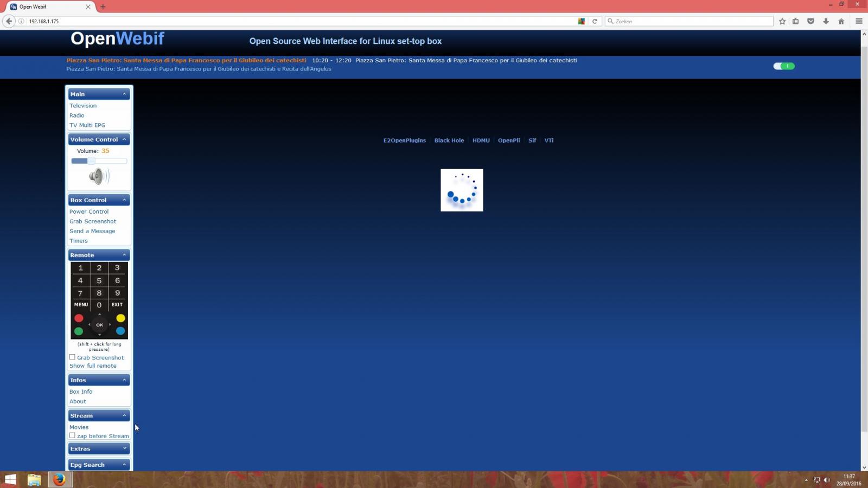The width and height of the screenshot is (868, 488).
Task: Click remote key 9
Action: click(117, 293)
